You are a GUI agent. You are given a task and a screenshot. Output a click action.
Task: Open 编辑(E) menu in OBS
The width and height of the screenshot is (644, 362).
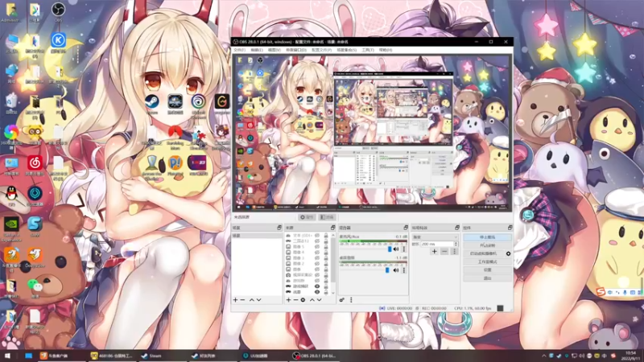coord(256,50)
